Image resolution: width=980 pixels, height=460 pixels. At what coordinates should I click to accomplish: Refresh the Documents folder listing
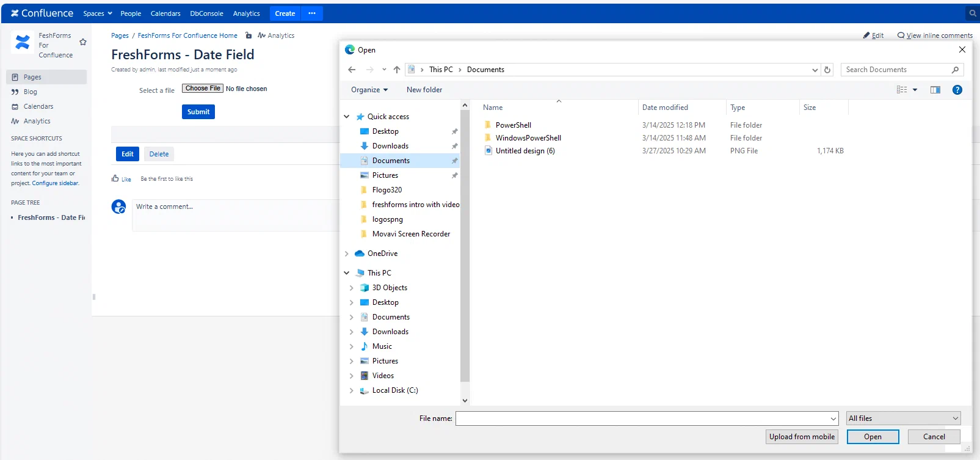pos(827,70)
